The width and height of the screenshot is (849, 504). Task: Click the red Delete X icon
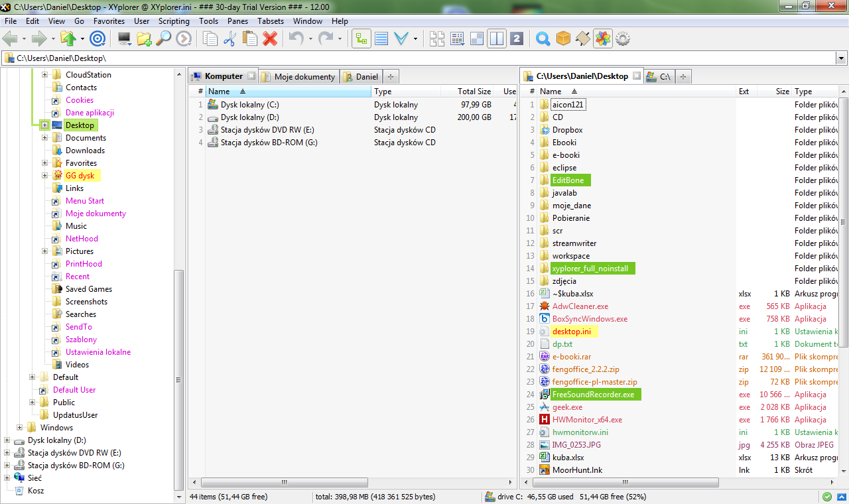269,39
